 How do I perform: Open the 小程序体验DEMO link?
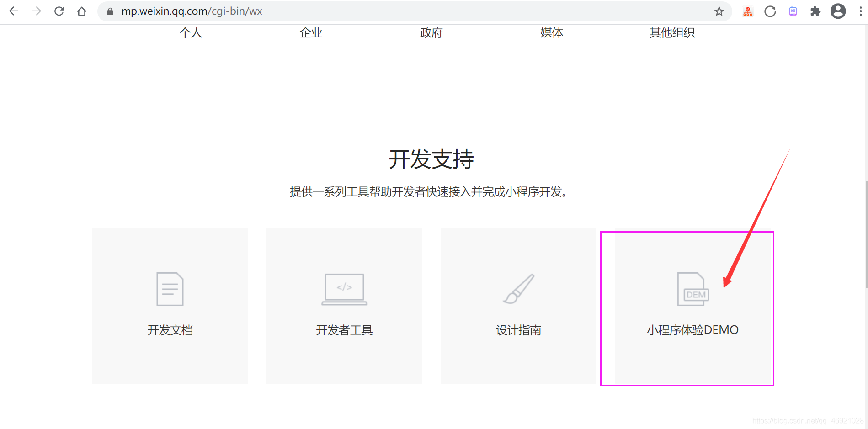[692, 330]
